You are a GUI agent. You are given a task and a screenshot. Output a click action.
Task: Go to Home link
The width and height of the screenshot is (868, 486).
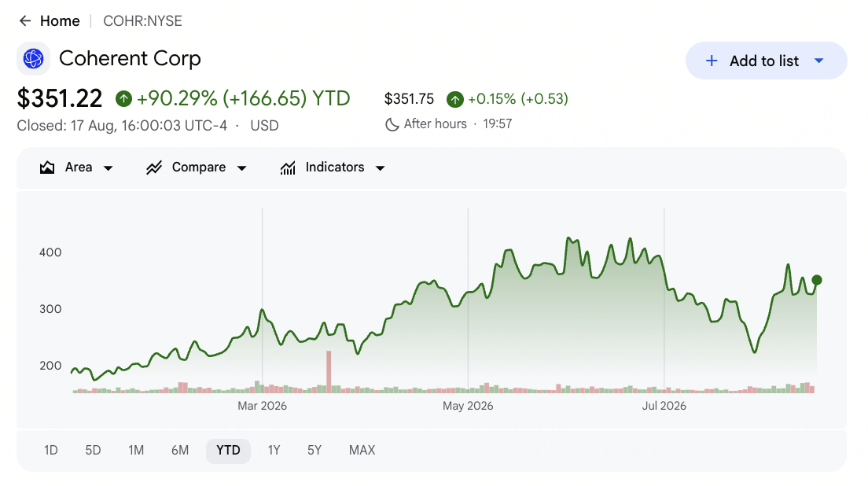click(60, 21)
